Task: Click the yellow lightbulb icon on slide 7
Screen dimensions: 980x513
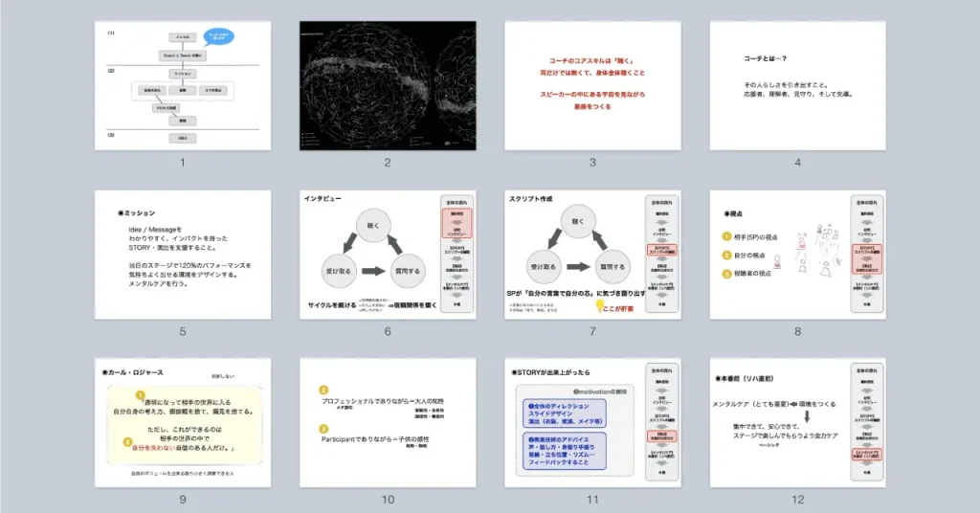Action: click(602, 305)
